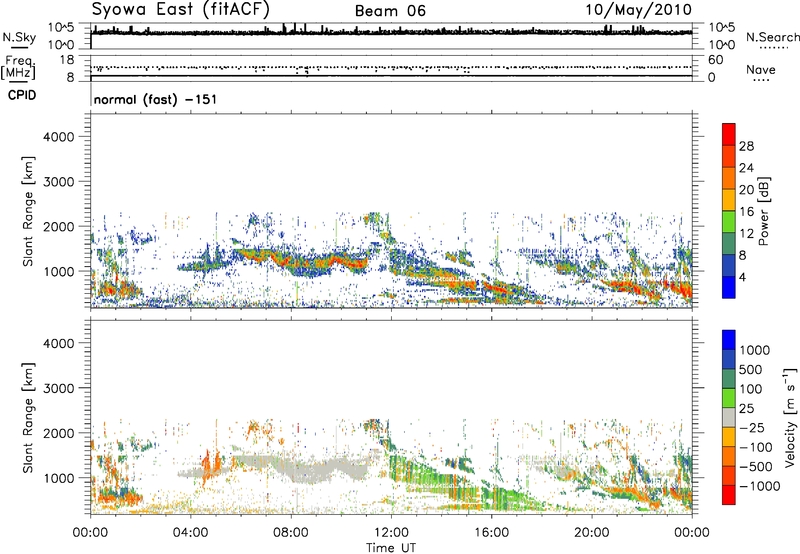
Task: Pick the light green segment of Velocity color bar
Action: pos(729,398)
